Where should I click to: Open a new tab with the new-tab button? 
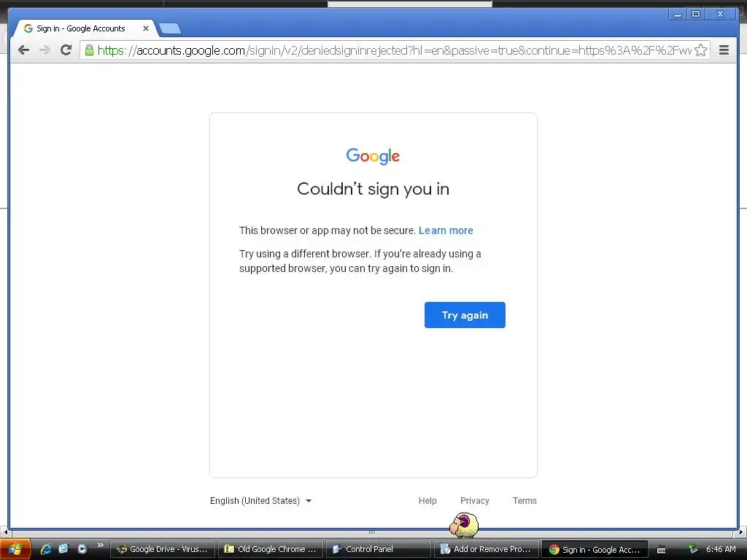click(x=169, y=28)
